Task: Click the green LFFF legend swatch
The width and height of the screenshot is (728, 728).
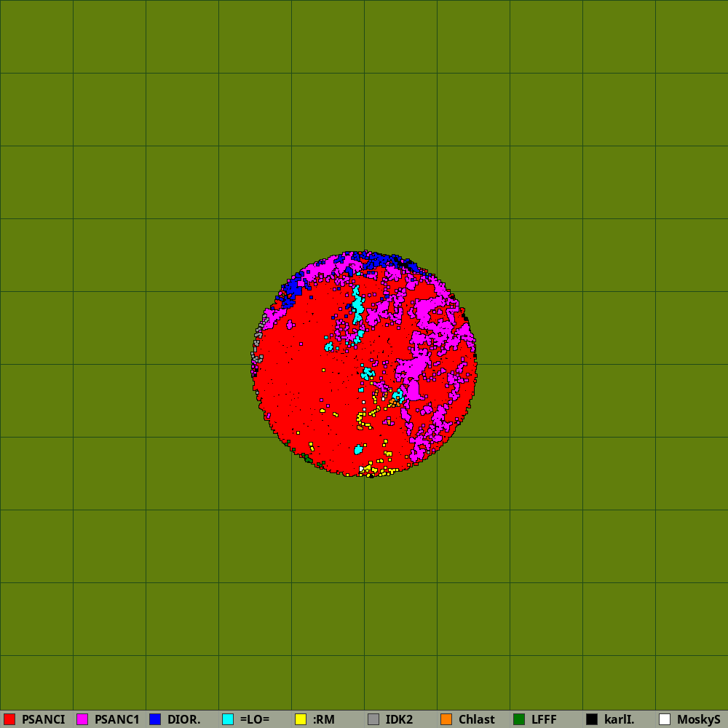Action: (519, 719)
